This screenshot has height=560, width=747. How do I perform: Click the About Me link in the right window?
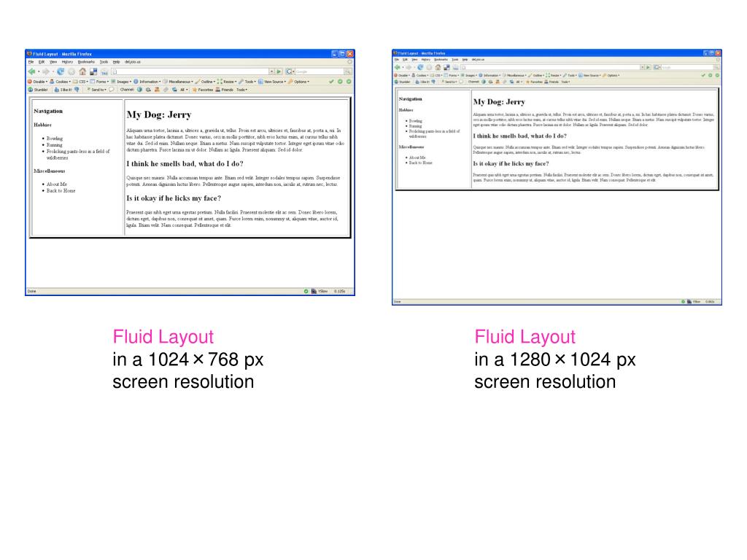tap(417, 157)
